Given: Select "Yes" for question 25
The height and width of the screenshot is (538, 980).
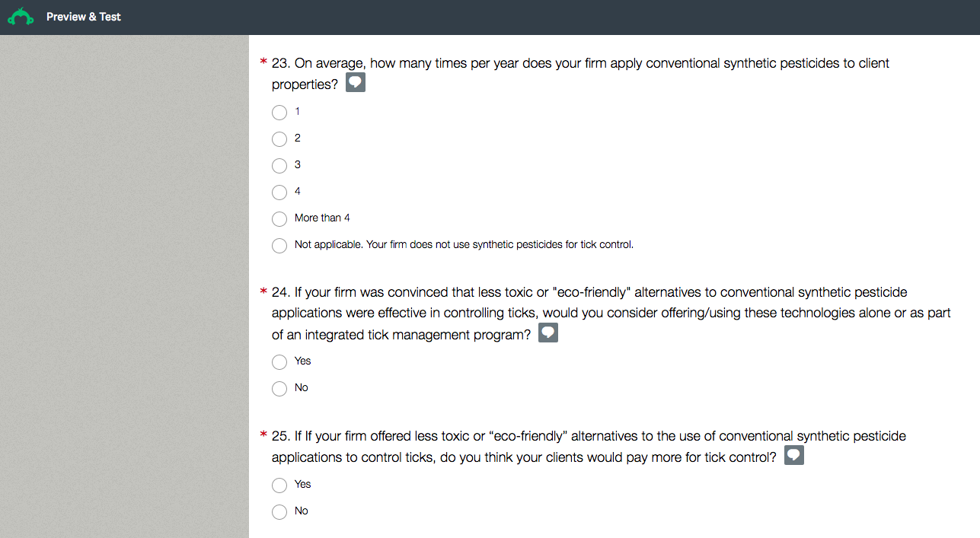Looking at the screenshot, I should click(x=279, y=485).
